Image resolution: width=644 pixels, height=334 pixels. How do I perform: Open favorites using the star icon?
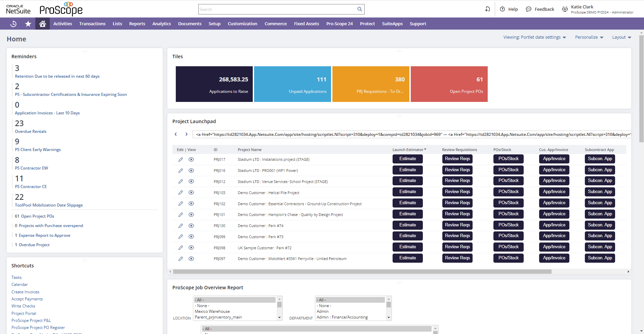point(28,24)
